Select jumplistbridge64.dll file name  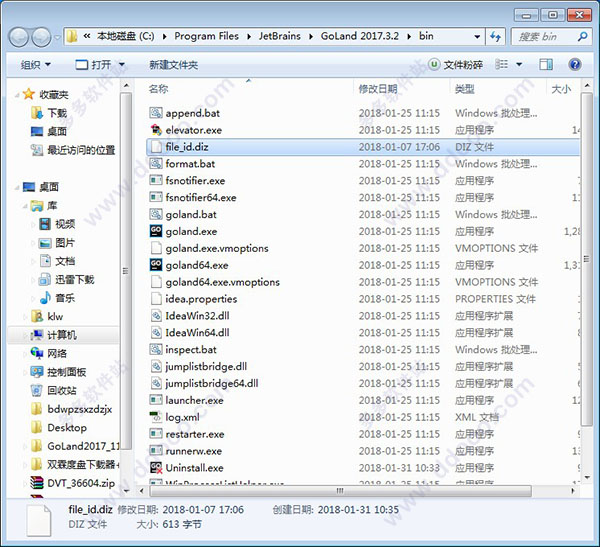pos(212,383)
